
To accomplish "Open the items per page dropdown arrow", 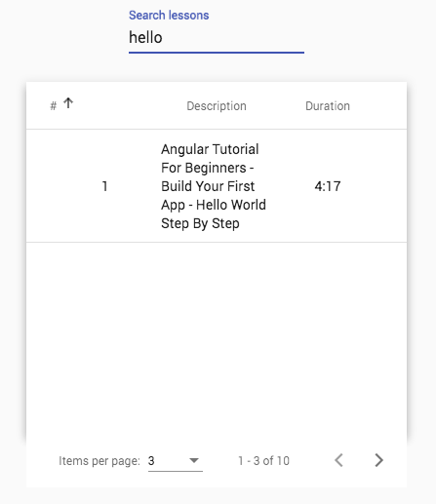I will tap(194, 460).
